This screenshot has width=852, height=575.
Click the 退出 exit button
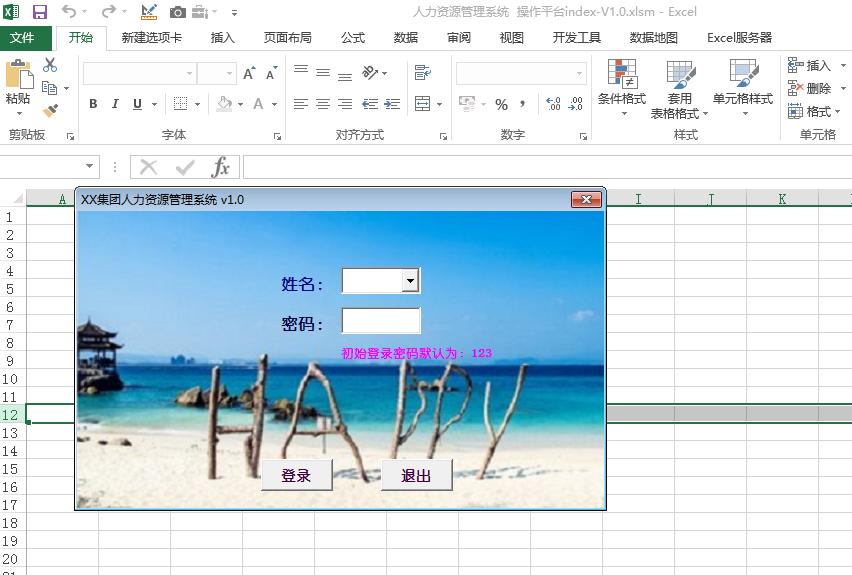[x=417, y=476]
